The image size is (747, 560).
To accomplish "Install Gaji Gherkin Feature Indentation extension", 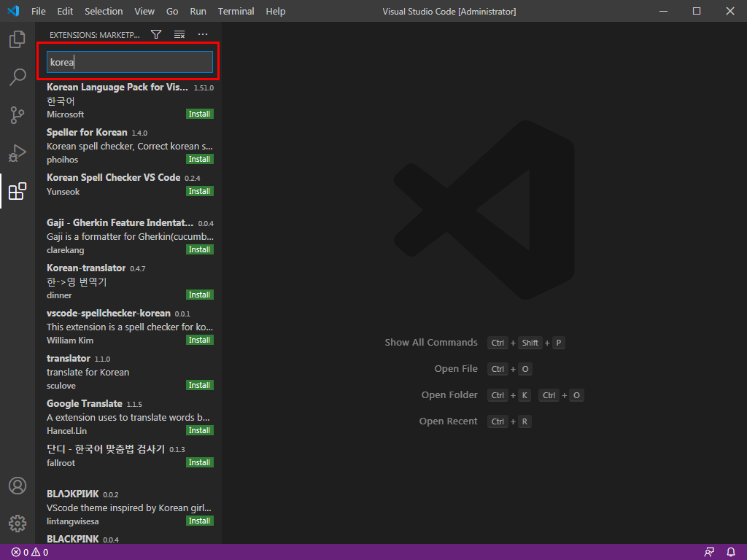I will point(200,250).
